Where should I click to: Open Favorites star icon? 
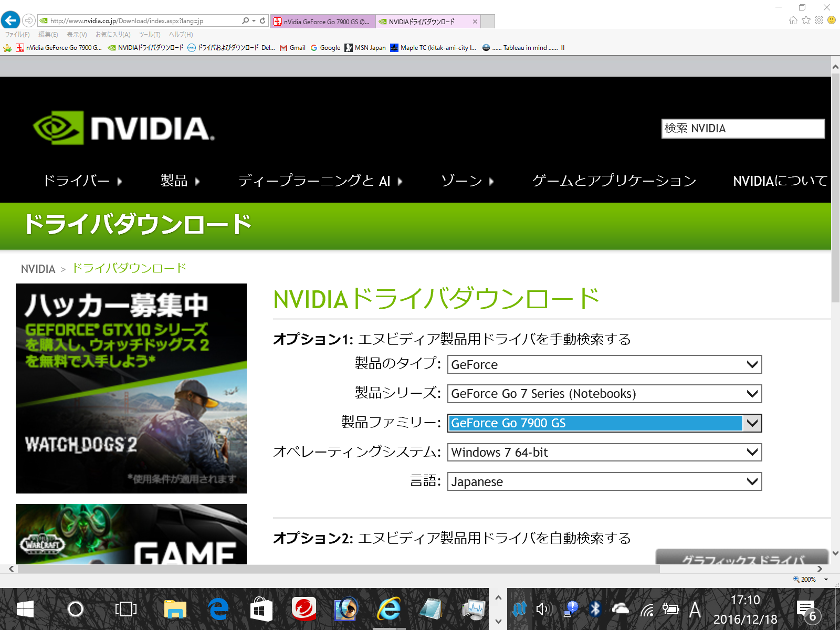tap(806, 20)
